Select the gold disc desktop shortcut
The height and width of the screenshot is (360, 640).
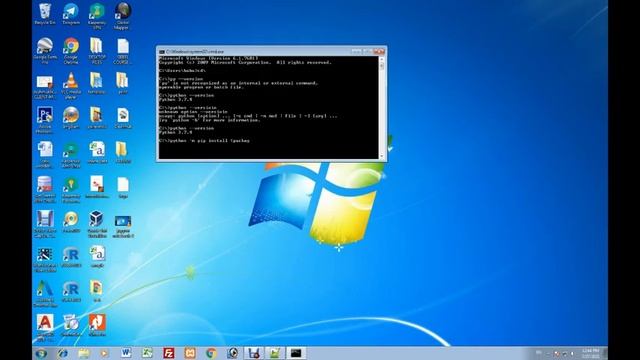[71, 222]
